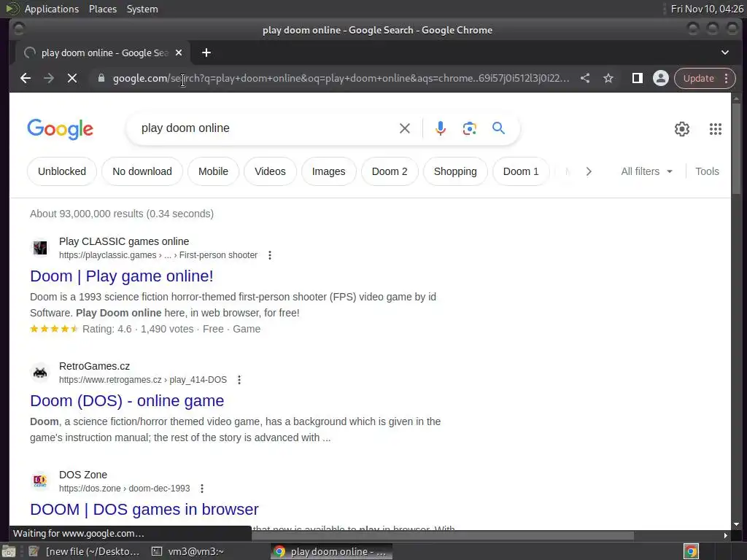This screenshot has height=560, width=747.
Task: Open more options for DOS Zone result
Action: point(202,489)
